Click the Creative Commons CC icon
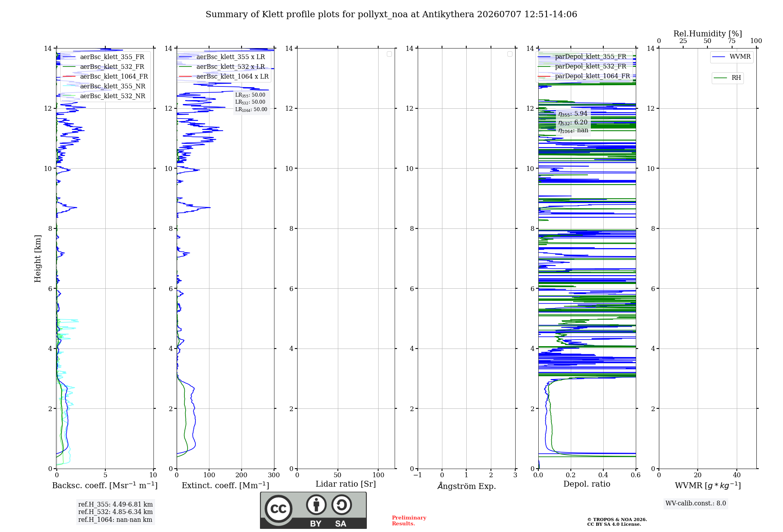The image size is (783, 532). tap(278, 509)
